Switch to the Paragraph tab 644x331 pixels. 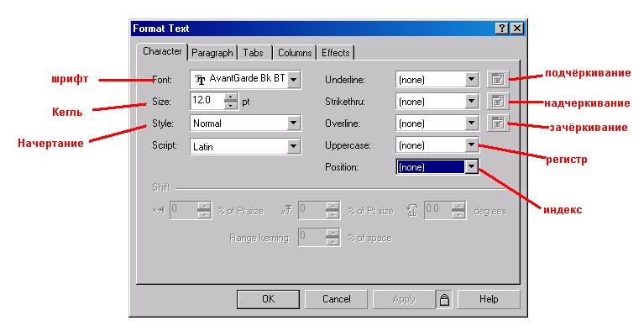[x=212, y=53]
